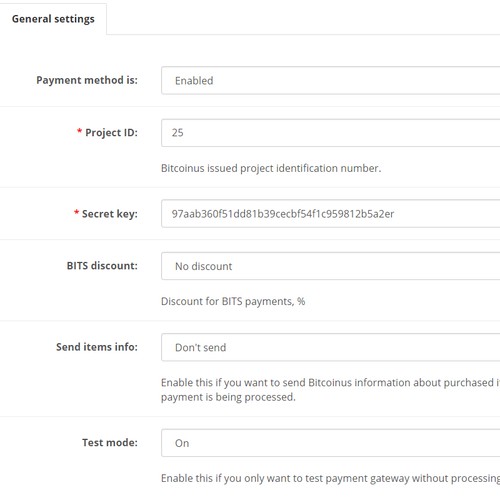Viewport: 500px width, 500px height.
Task: Click empty tab strip beside General settings
Action: coord(303,19)
